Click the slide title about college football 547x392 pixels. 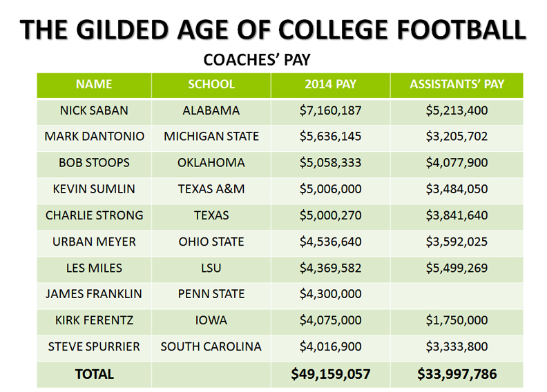click(x=273, y=30)
